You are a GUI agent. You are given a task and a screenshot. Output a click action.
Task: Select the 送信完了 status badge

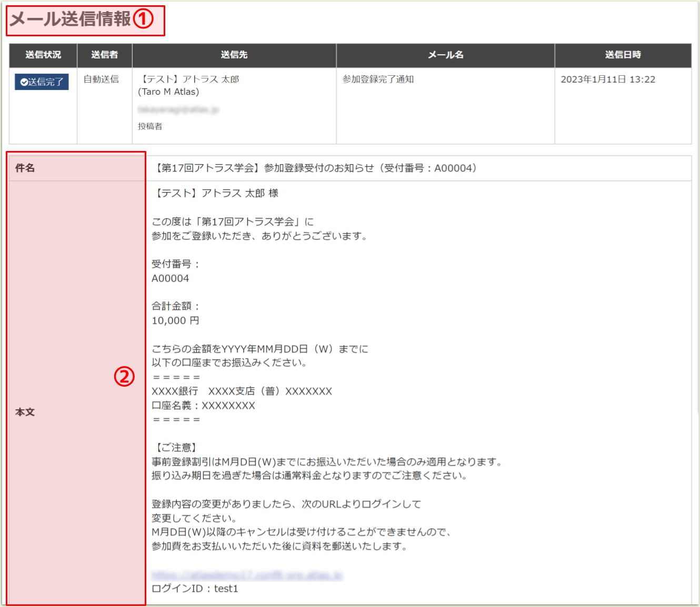[x=42, y=82]
